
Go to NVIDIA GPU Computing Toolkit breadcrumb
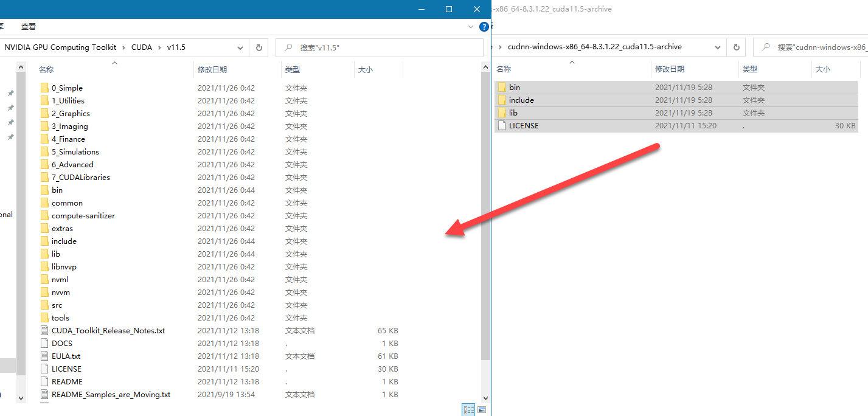pos(60,47)
